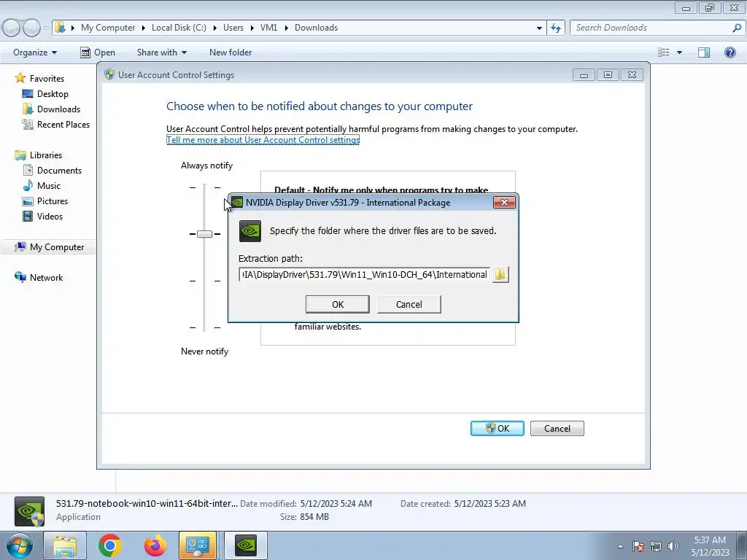Select My Computer in navigation pane
747x560 pixels.
[57, 247]
